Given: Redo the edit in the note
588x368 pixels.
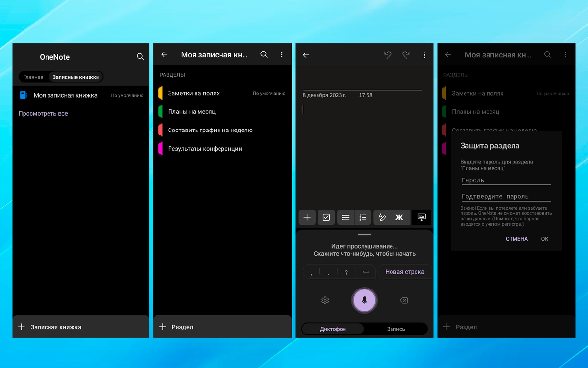Looking at the screenshot, I should tap(406, 55).
